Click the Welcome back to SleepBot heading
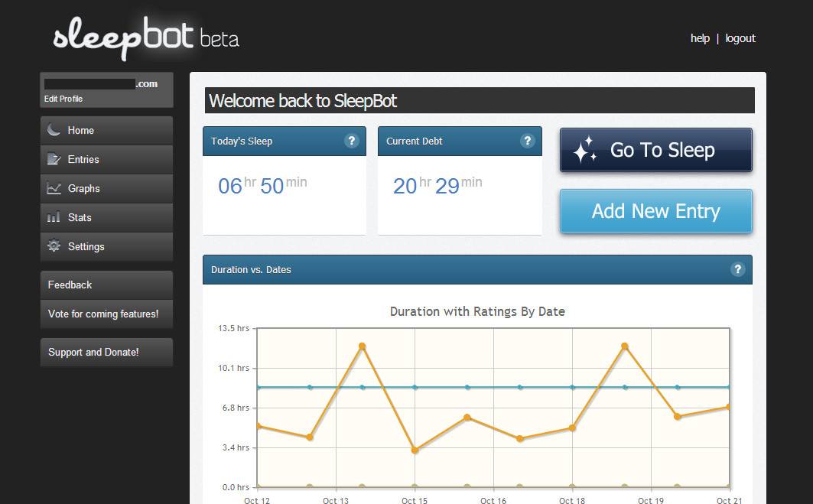813x504 pixels. [303, 101]
